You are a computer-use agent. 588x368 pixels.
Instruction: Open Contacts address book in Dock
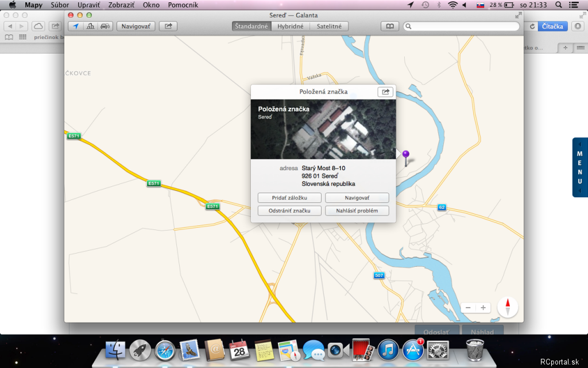click(215, 350)
